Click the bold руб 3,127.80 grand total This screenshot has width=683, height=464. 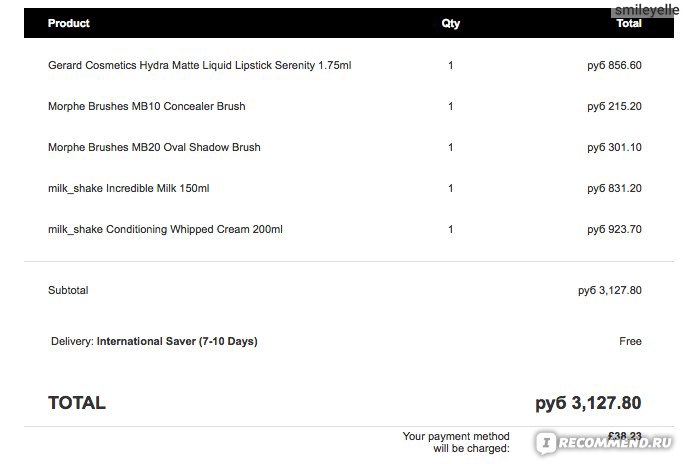click(588, 403)
